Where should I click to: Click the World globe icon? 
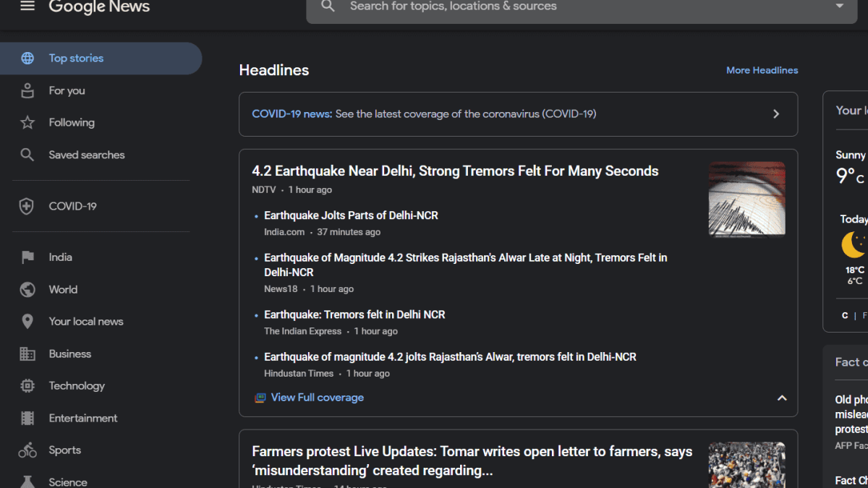(27, 290)
